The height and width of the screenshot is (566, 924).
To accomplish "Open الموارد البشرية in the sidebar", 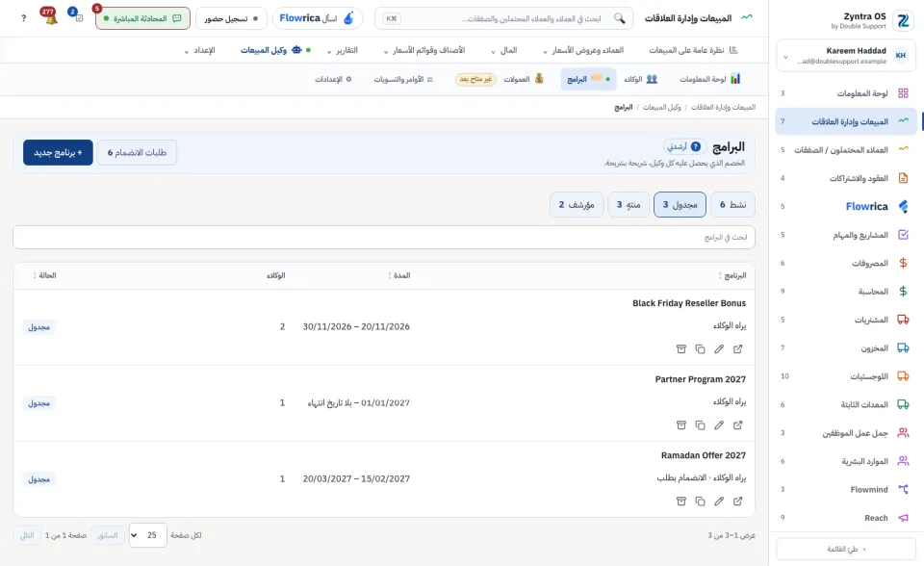I will click(x=846, y=461).
